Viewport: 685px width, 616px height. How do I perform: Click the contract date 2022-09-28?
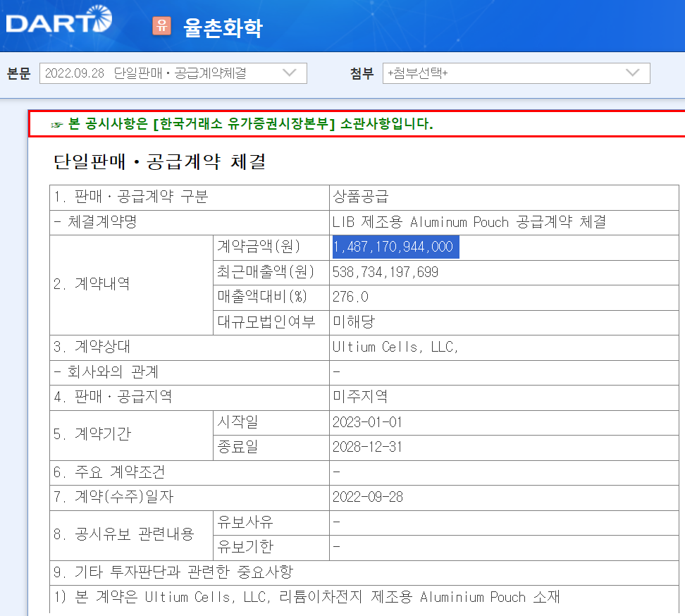pyautogui.click(x=367, y=497)
